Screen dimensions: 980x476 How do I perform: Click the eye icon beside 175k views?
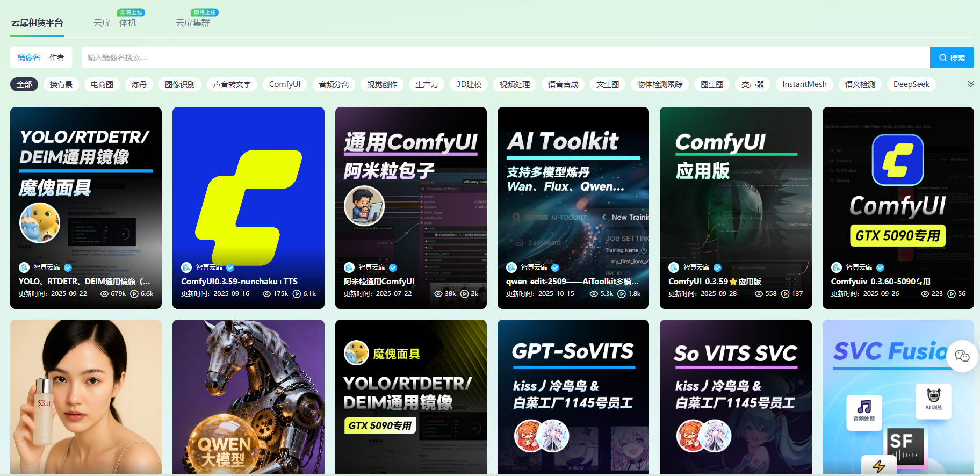pos(266,294)
